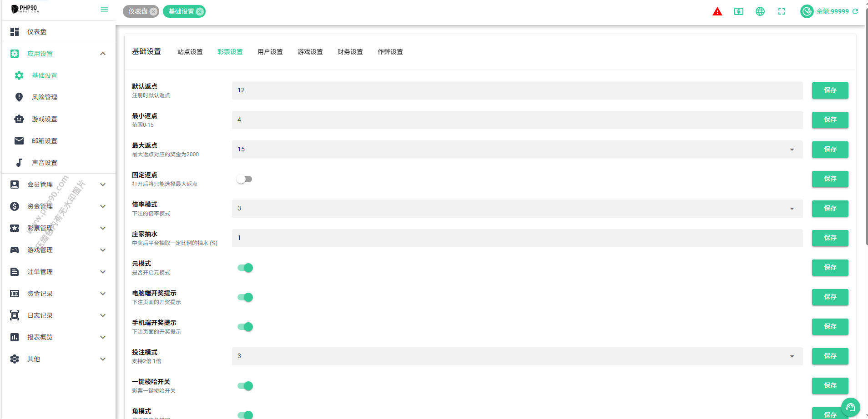
Task: Click the 最小返点 input field
Action: pos(517,120)
